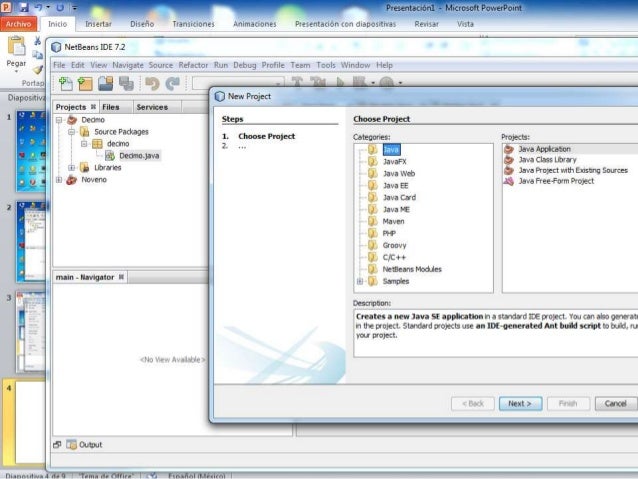Click the Clean and Build icon

click(x=318, y=83)
